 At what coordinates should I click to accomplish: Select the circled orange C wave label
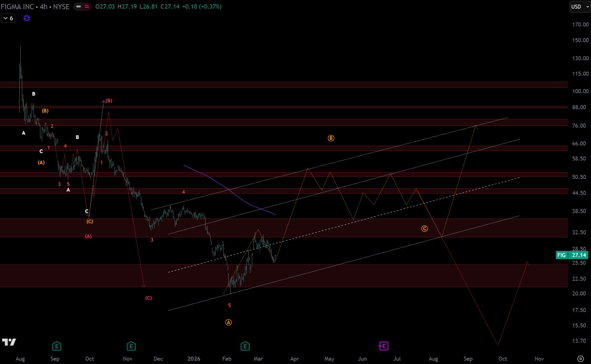pos(424,228)
